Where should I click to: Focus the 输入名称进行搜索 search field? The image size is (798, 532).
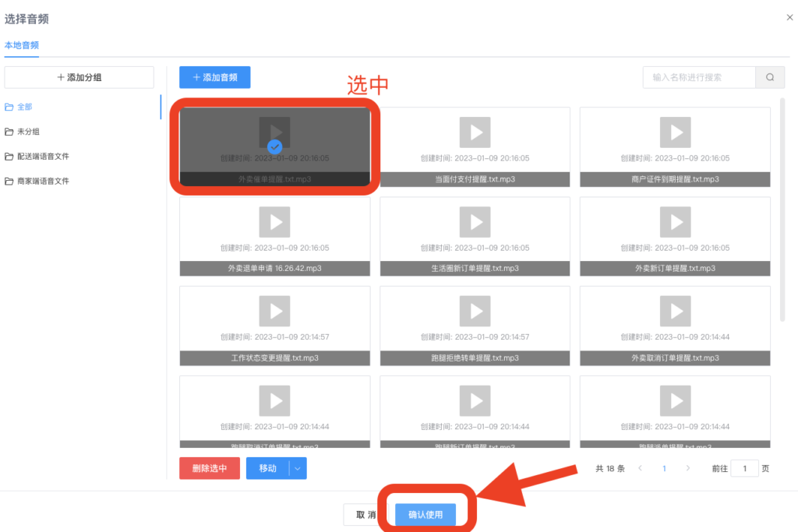click(699, 77)
